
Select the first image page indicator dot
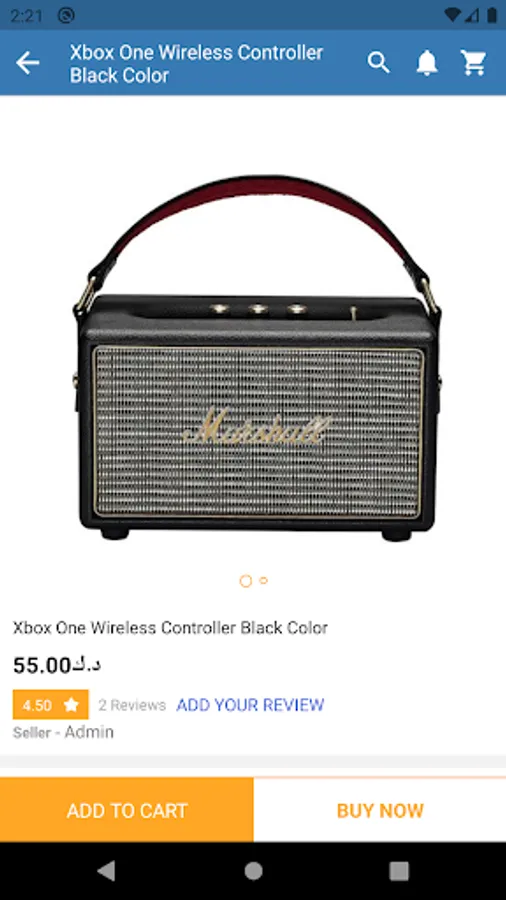(x=246, y=581)
